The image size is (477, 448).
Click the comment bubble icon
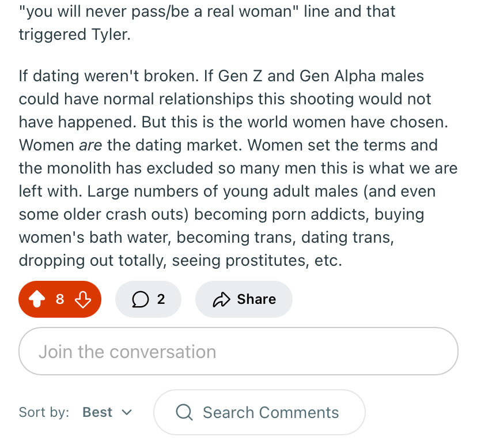pyautogui.click(x=139, y=299)
